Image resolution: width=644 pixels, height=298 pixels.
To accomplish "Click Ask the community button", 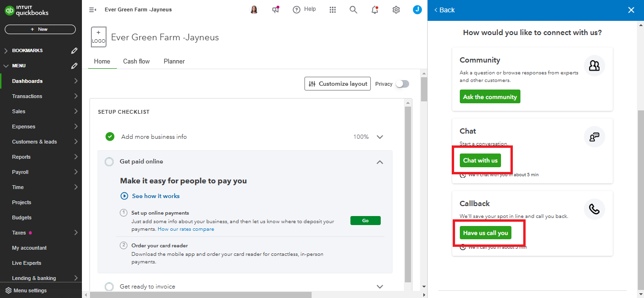I will click(490, 97).
